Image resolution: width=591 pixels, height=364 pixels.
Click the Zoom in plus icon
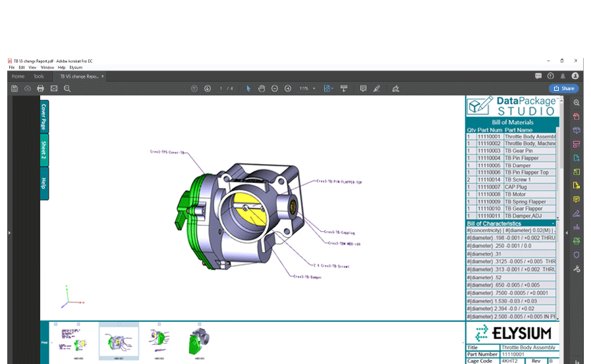(x=288, y=88)
